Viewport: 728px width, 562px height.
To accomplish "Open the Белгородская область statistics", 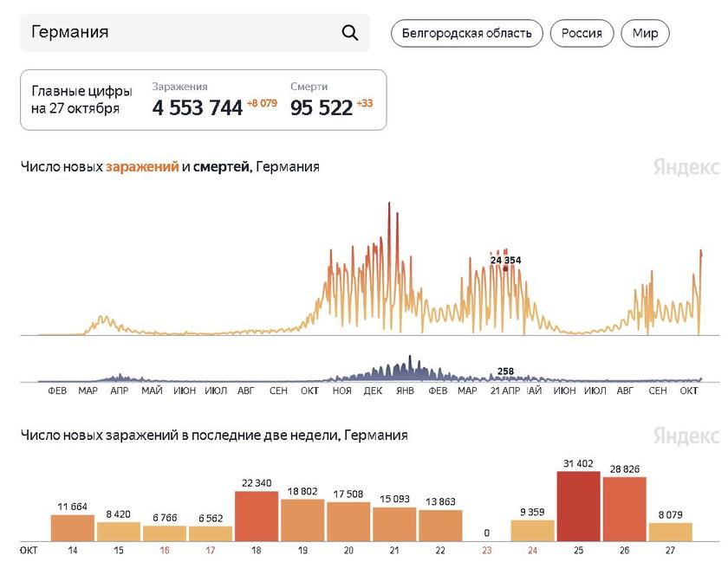I will tap(468, 33).
